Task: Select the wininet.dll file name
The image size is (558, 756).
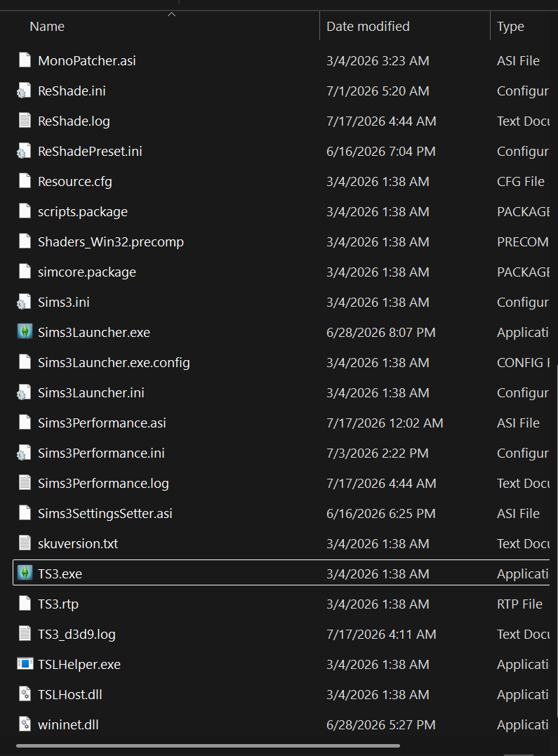Action: pyautogui.click(x=68, y=724)
